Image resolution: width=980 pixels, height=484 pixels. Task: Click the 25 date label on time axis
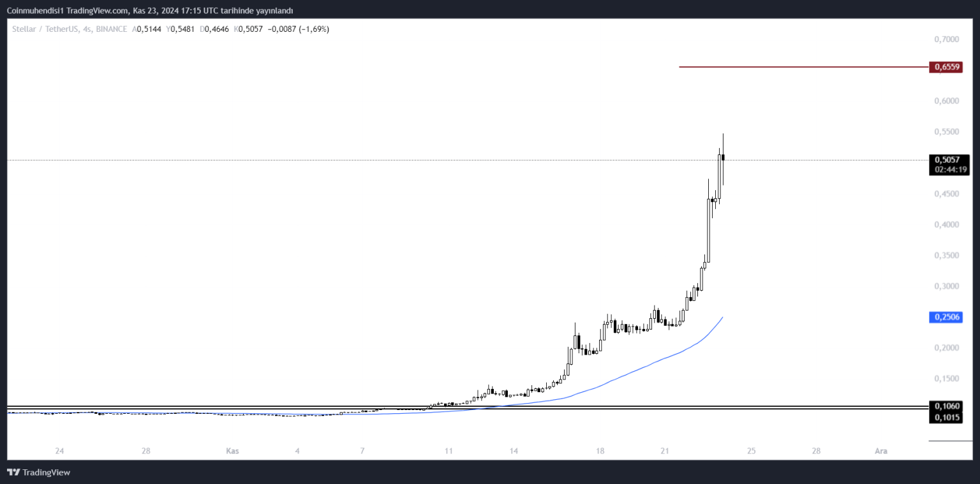[752, 451]
